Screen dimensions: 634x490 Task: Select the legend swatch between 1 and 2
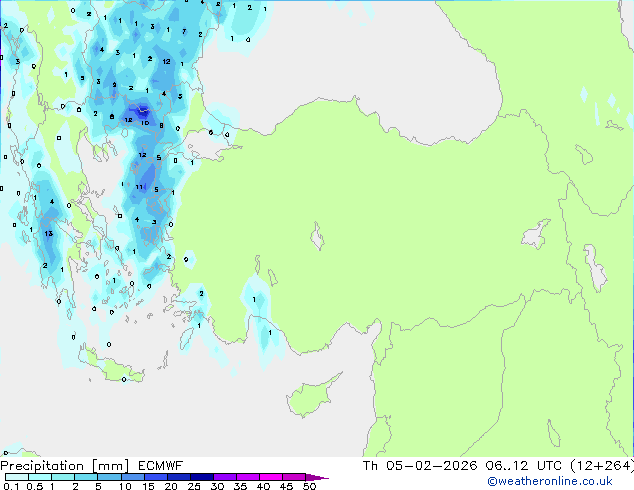coord(63,477)
